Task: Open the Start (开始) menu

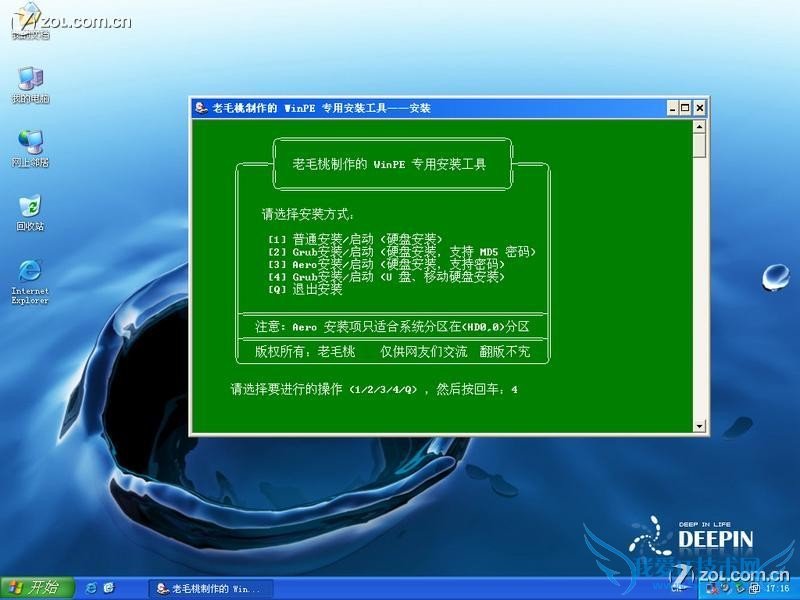Action: (32, 588)
